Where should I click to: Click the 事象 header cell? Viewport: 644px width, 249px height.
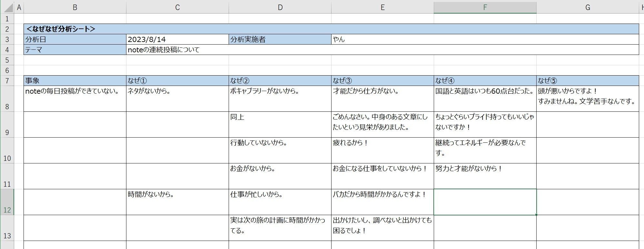click(75, 81)
